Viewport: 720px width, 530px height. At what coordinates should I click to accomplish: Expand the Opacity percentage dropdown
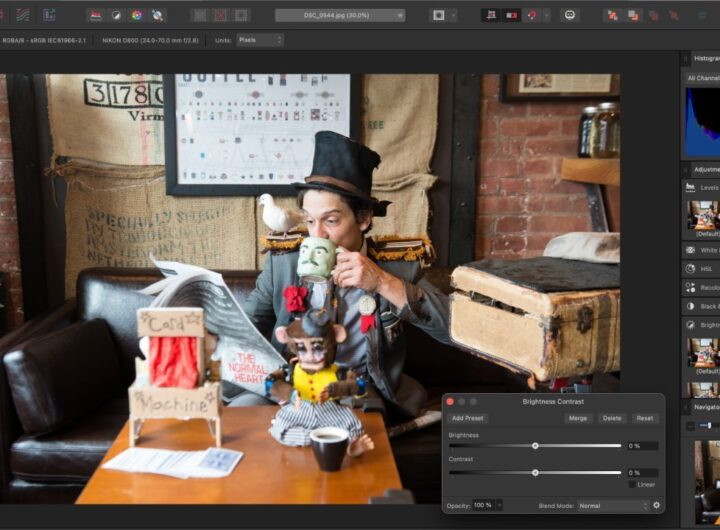[499, 506]
